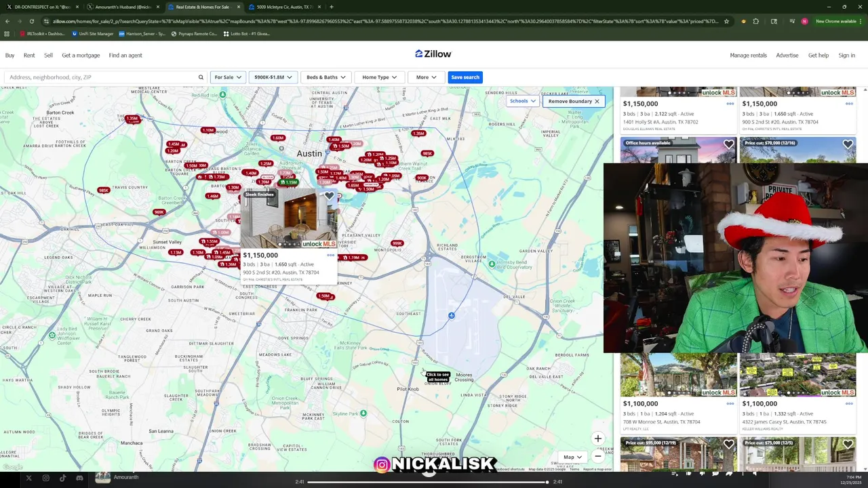Viewport: 868px width, 488px height.
Task: Open Chrome extensions puzzle icon
Action: click(755, 21)
